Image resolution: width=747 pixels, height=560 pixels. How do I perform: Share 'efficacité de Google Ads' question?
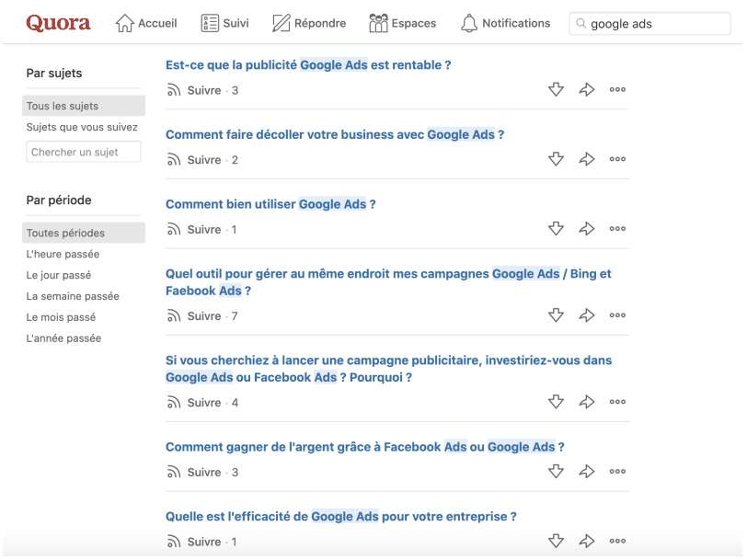pyautogui.click(x=586, y=541)
